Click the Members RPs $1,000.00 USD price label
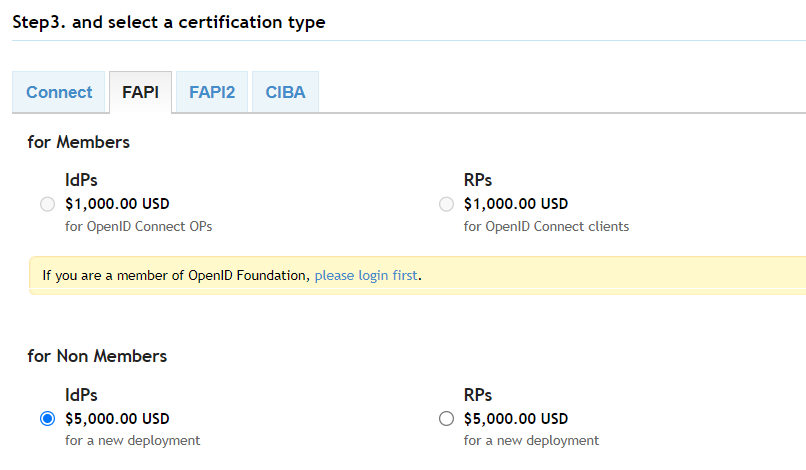The image size is (806, 470). (x=516, y=204)
